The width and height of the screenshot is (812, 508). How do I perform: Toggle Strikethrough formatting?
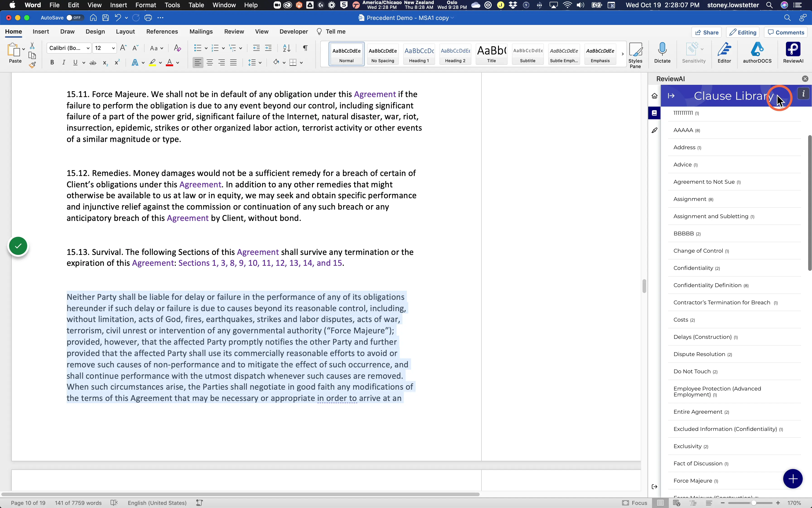tap(93, 63)
